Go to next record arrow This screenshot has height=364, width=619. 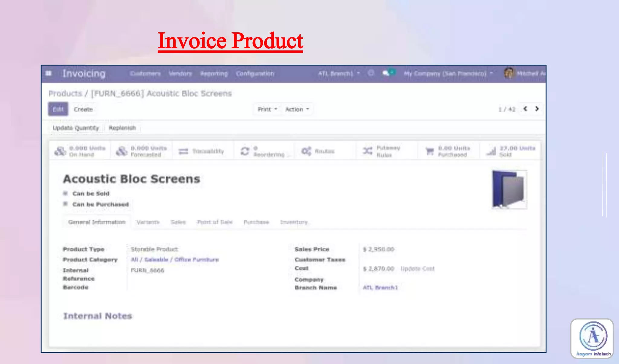pyautogui.click(x=537, y=109)
